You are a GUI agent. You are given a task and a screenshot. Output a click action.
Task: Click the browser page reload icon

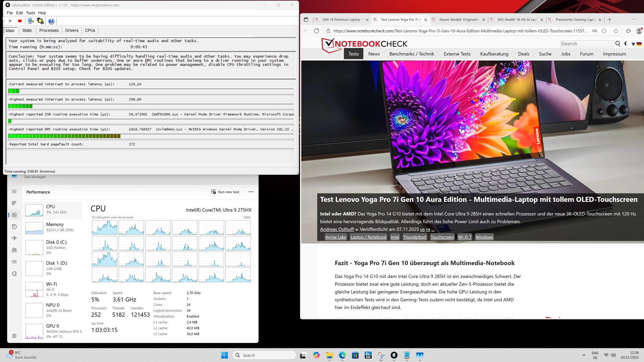[x=316, y=31]
